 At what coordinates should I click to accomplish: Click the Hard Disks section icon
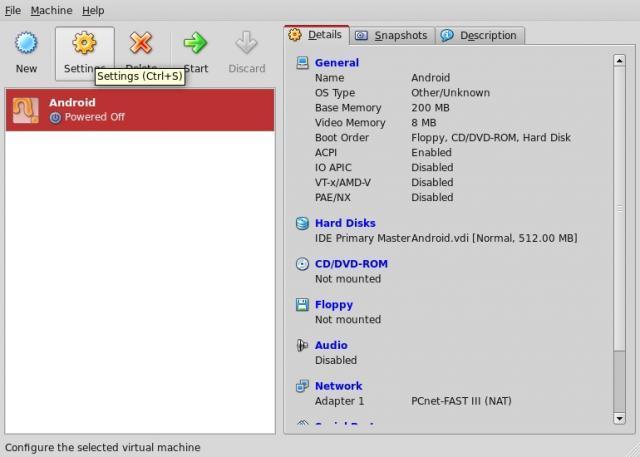click(x=302, y=223)
